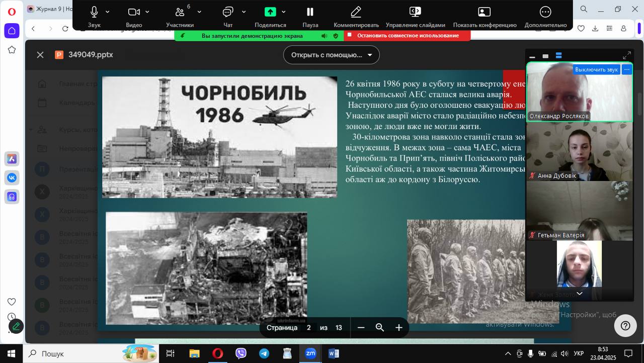644x363 pixels.
Task: Open Opera downloads icon
Action: click(596, 29)
